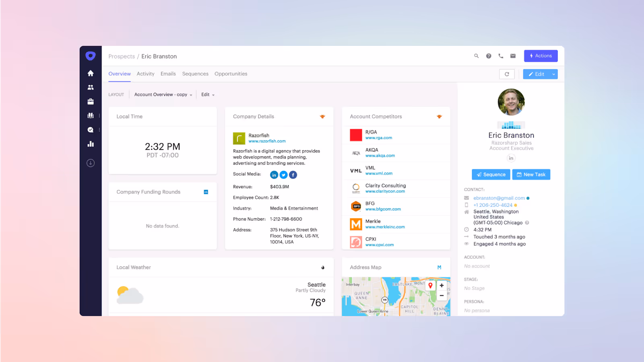
Task: Open Tasks checkmark icon in sidebar
Action: (91, 130)
